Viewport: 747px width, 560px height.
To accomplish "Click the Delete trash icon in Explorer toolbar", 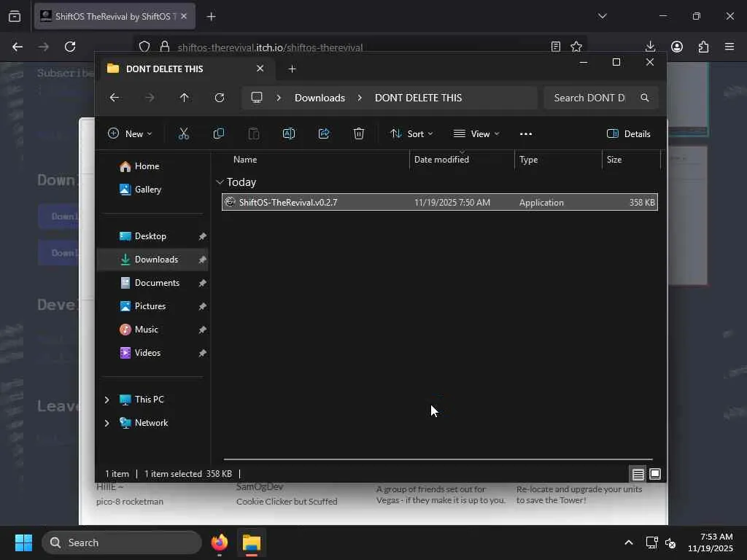I will pyautogui.click(x=359, y=134).
